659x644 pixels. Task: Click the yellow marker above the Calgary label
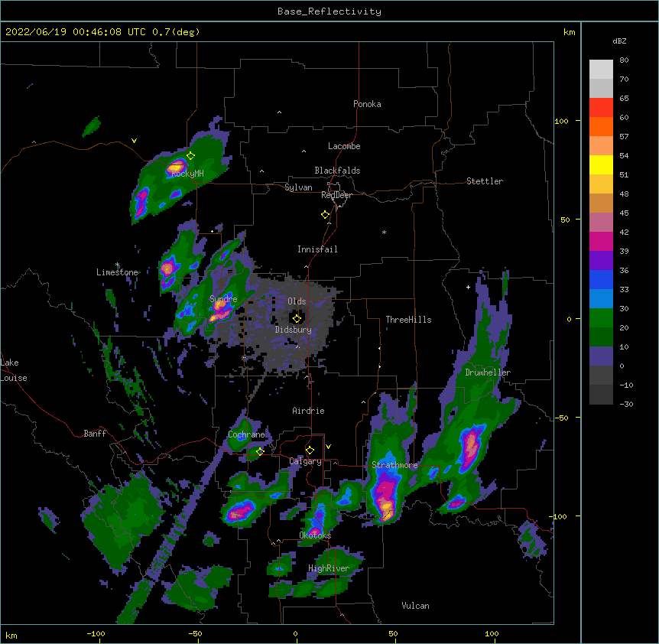pyautogui.click(x=310, y=450)
